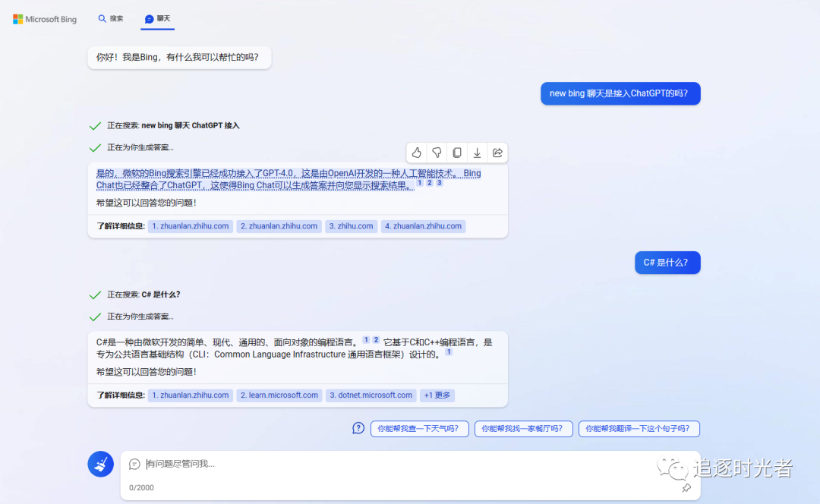The height and width of the screenshot is (504, 820).
Task: Click the thumbs up like icon
Action: [416, 153]
